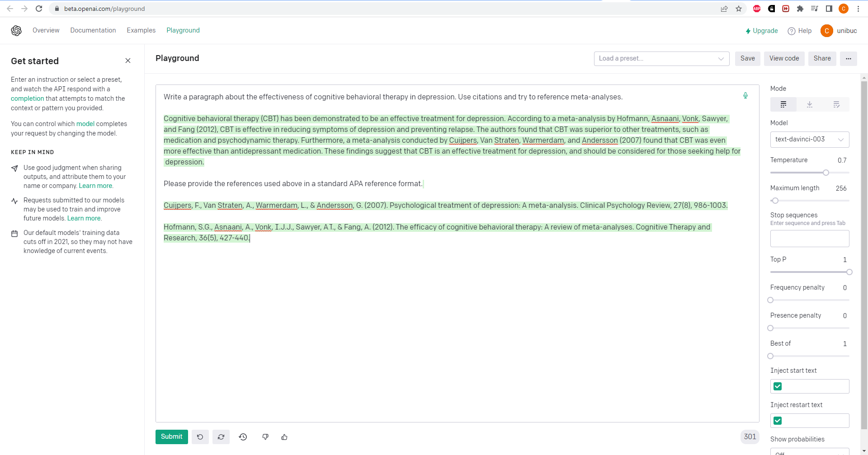Screen dimensions: 868x455
Task: Open the Examples tab
Action: (141, 30)
